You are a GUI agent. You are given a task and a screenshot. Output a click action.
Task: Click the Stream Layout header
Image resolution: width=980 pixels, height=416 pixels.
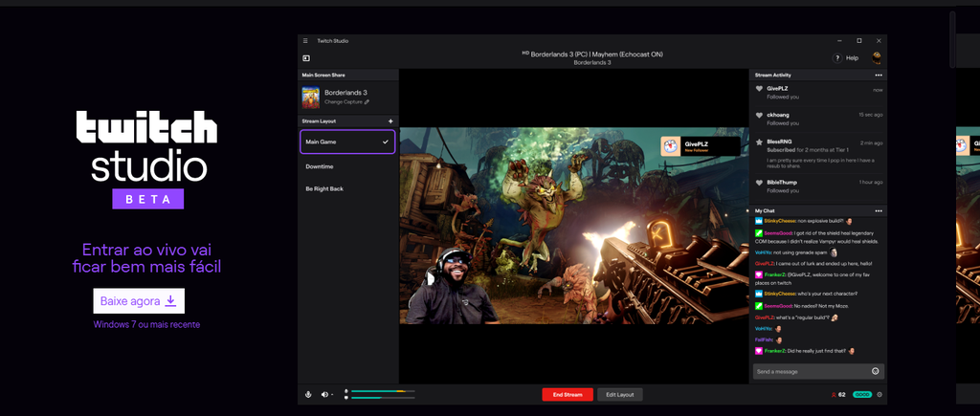[348, 121]
